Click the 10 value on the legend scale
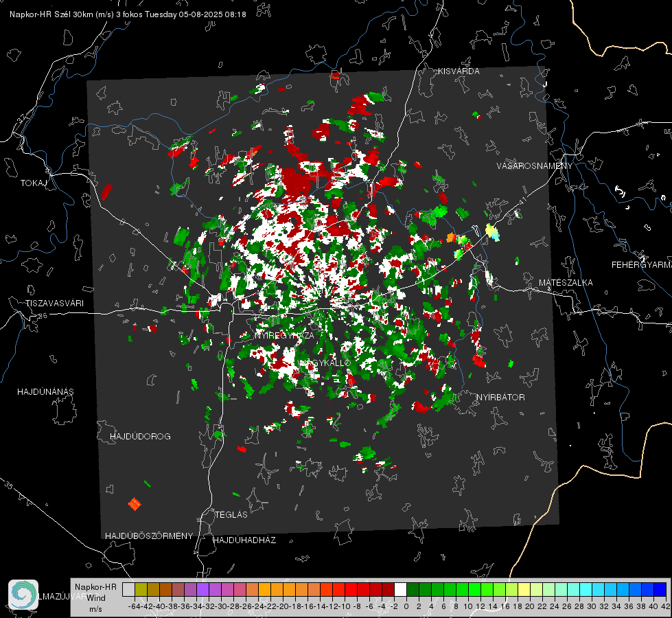The width and height of the screenshot is (672, 618). click(468, 606)
